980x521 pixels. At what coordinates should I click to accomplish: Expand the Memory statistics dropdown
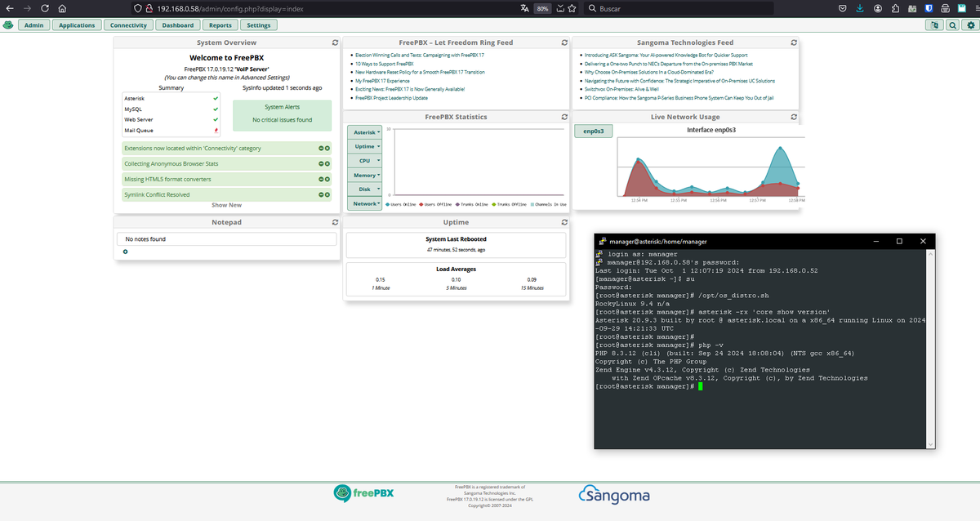365,175
